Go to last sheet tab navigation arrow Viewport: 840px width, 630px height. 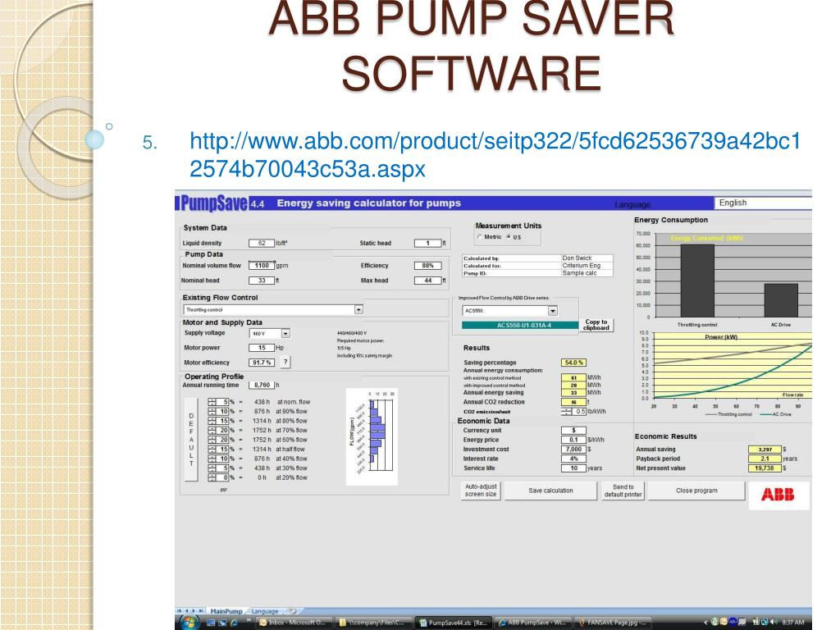click(201, 610)
